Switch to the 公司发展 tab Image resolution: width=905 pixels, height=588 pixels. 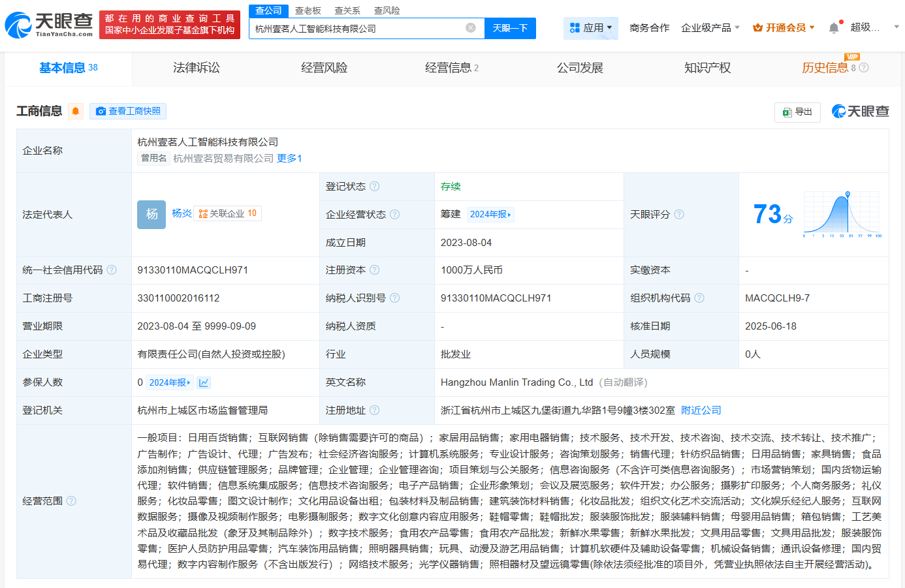[580, 68]
